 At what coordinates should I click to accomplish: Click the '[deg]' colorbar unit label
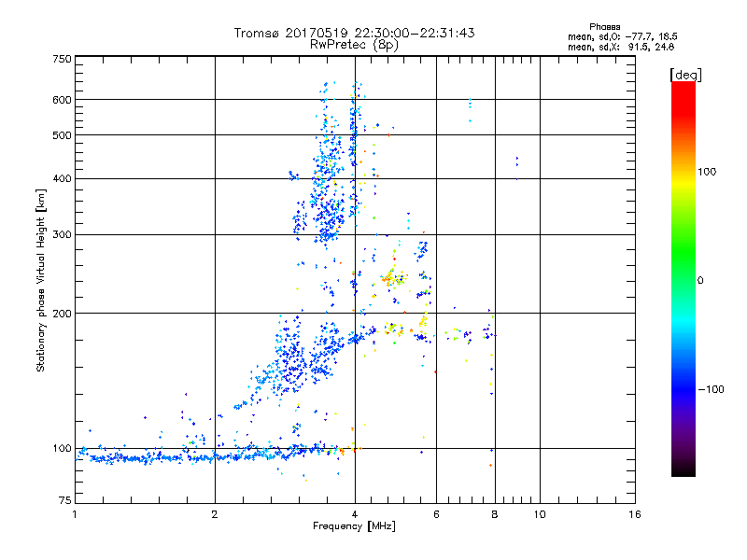pyautogui.click(x=685, y=76)
